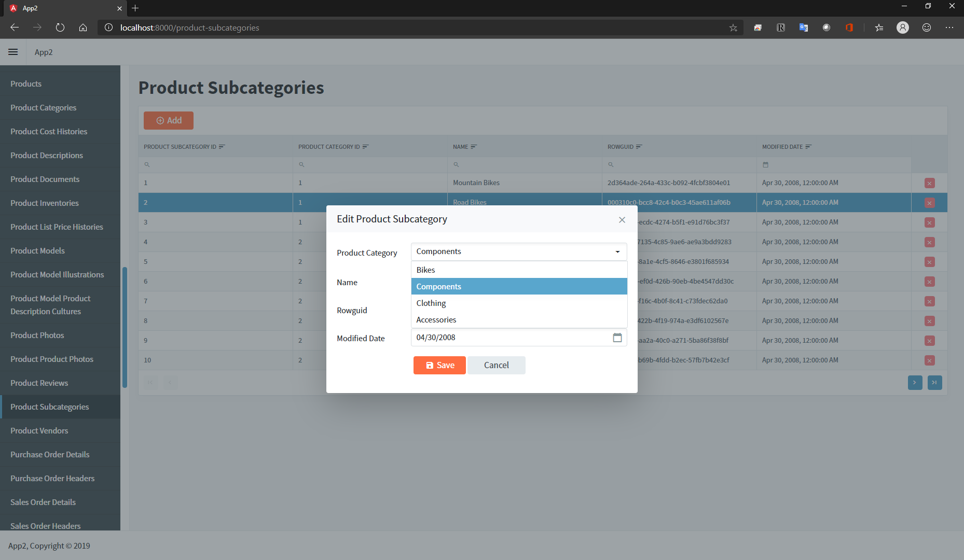Delete row 1 Mountain Bikes
The height and width of the screenshot is (560, 964).
(x=929, y=183)
